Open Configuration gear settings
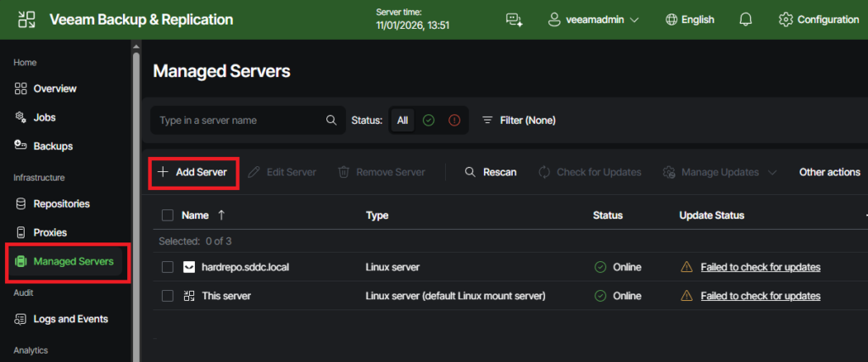Image resolution: width=868 pixels, height=362 pixels. tap(819, 19)
